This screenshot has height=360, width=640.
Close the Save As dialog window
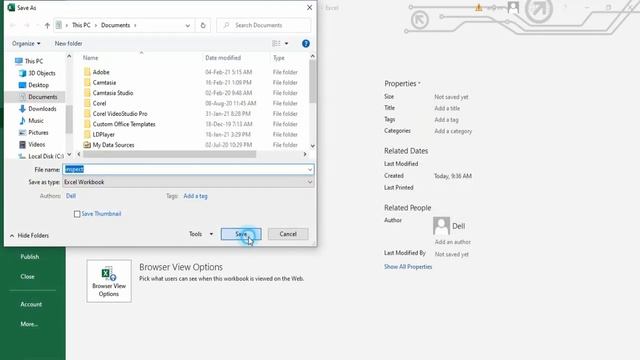point(309,8)
